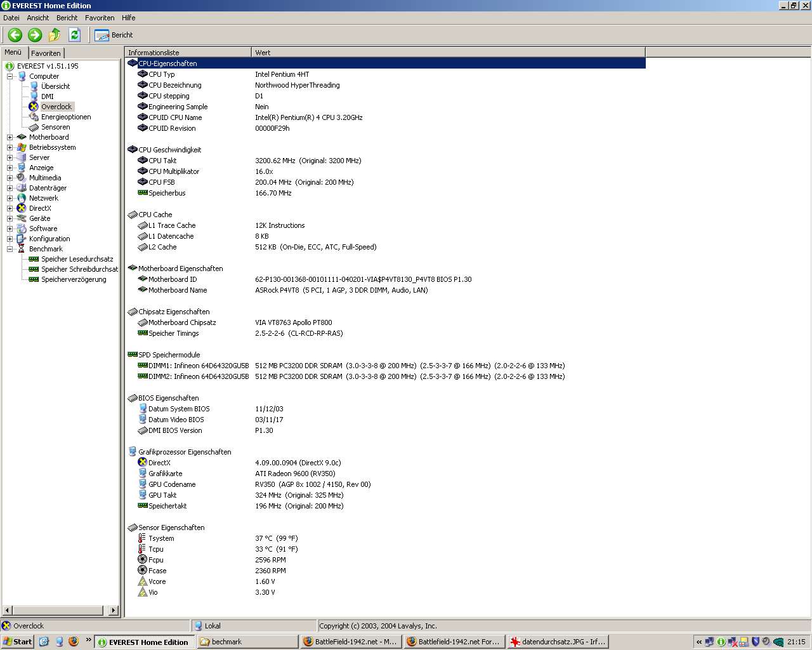Select the Speicherbus row
812x650 pixels.
[386, 193]
